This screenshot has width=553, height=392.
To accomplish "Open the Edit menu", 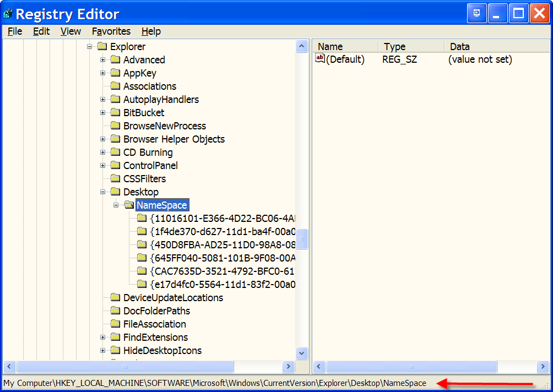I will (41, 31).
